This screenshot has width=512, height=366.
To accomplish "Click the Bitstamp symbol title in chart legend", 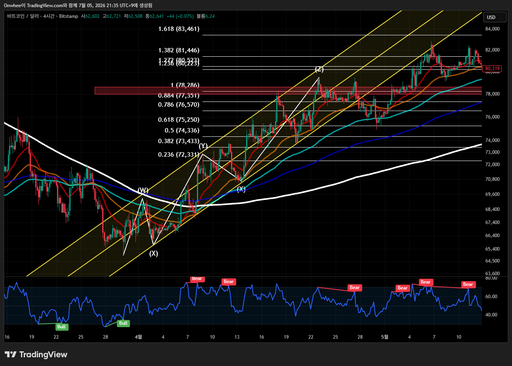I will (42, 16).
